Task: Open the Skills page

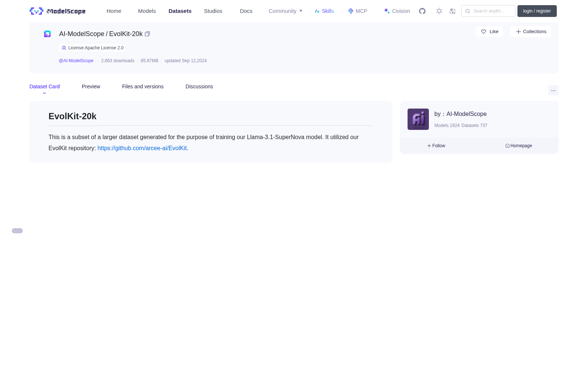Action: (x=325, y=11)
